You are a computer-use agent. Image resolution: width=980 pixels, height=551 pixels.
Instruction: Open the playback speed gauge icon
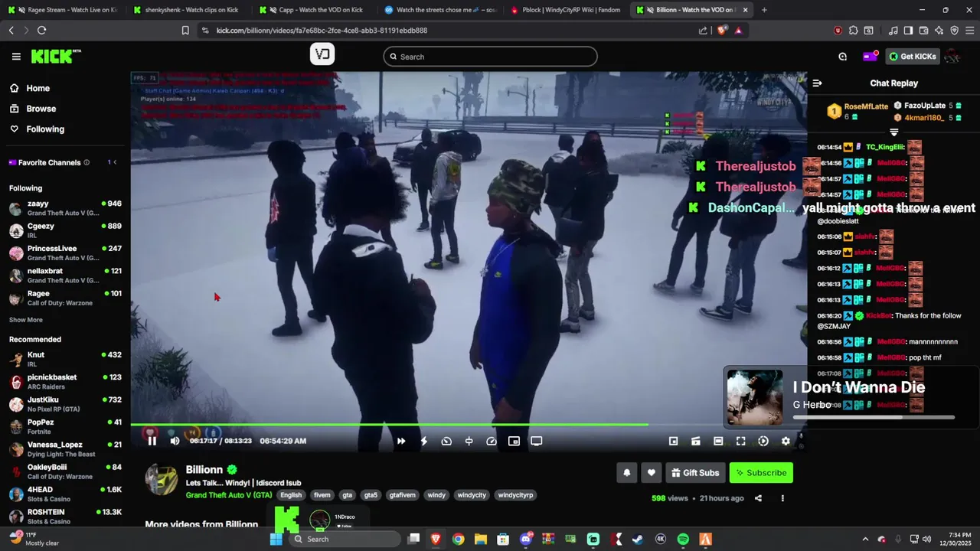click(492, 441)
